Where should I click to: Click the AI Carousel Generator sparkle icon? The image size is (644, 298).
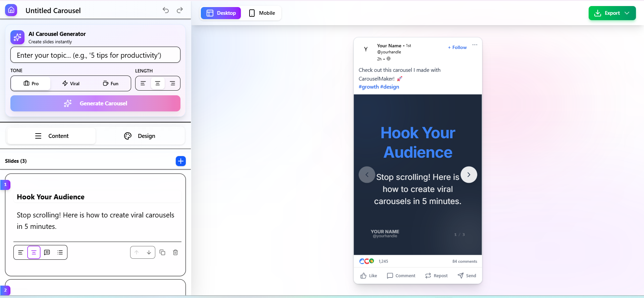17,37
